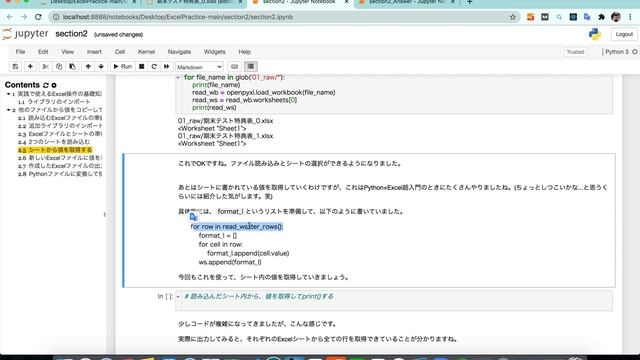Screen dimensions: 640x360
Task: Select highlighted Contents item 2.5
Action: 55,150
